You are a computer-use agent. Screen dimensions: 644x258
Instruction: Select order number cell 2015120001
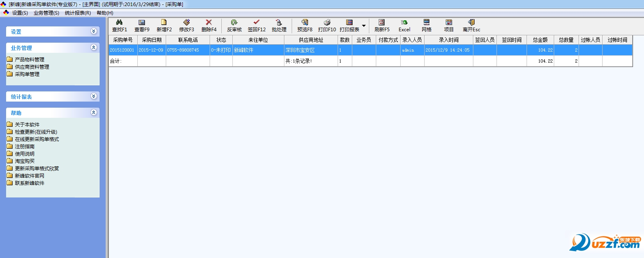123,50
